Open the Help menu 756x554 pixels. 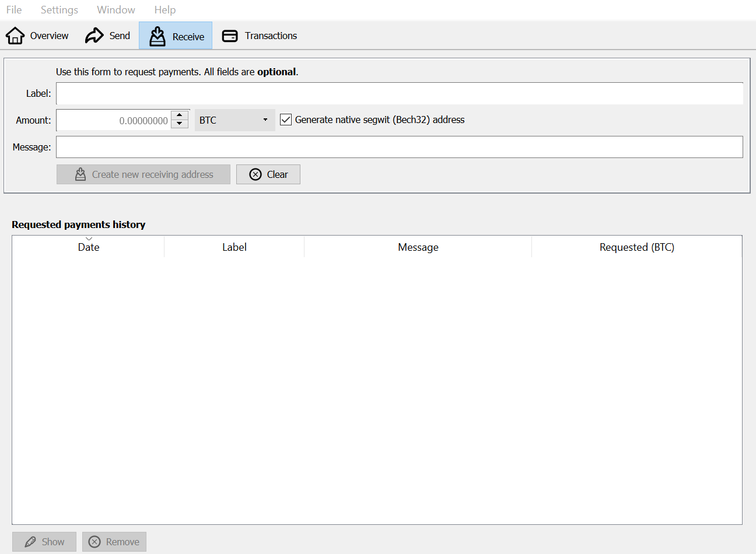165,10
